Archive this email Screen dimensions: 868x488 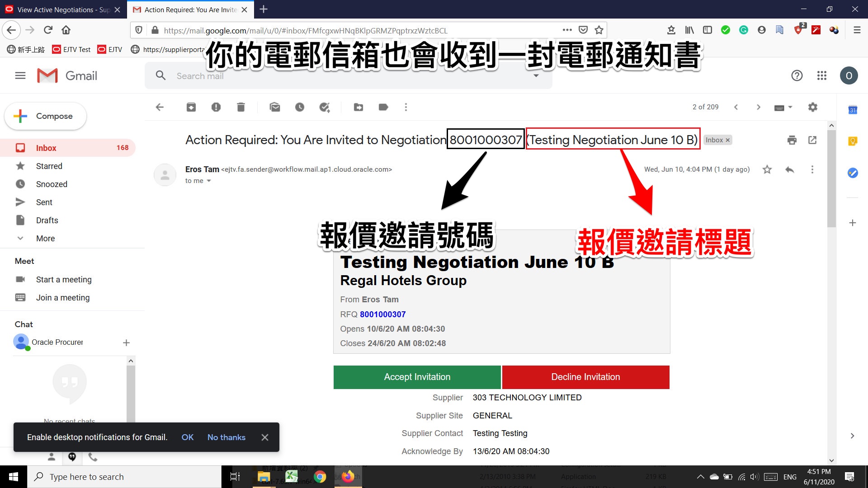pyautogui.click(x=191, y=107)
